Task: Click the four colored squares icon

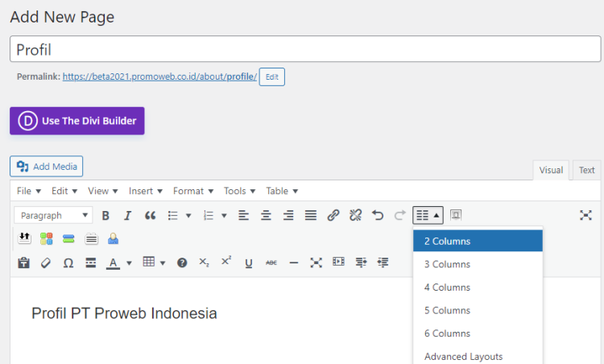Action: click(46, 239)
